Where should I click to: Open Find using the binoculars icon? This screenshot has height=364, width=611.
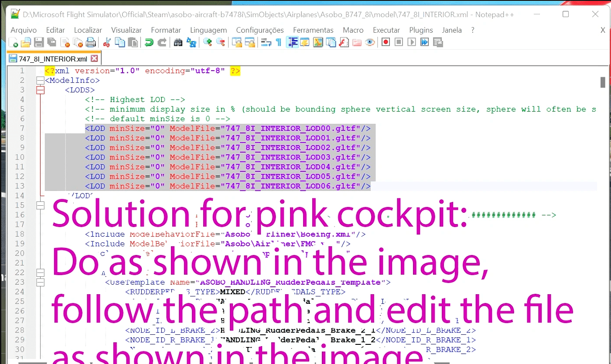point(178,42)
